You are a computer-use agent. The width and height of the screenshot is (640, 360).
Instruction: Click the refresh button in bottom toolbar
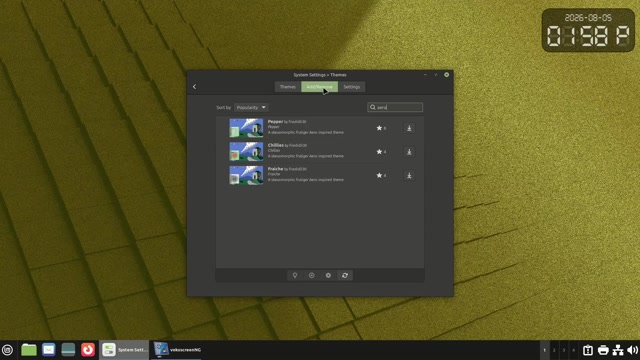pos(345,276)
